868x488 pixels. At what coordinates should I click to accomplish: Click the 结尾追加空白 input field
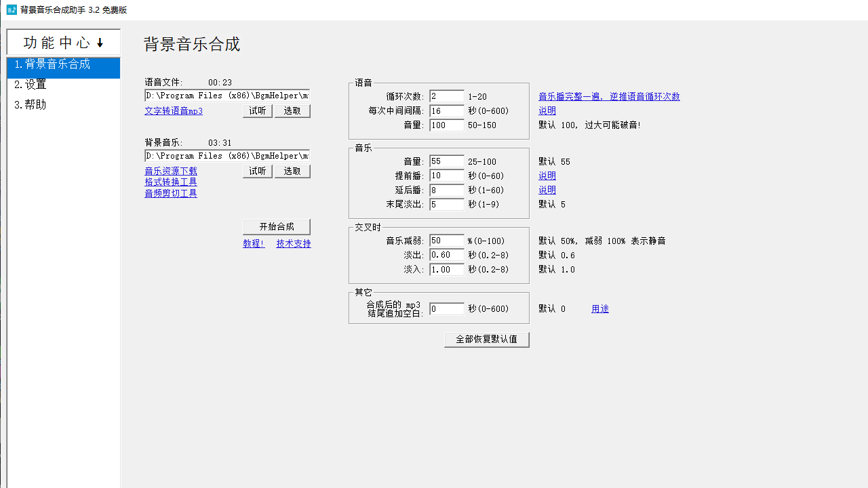[x=447, y=308]
